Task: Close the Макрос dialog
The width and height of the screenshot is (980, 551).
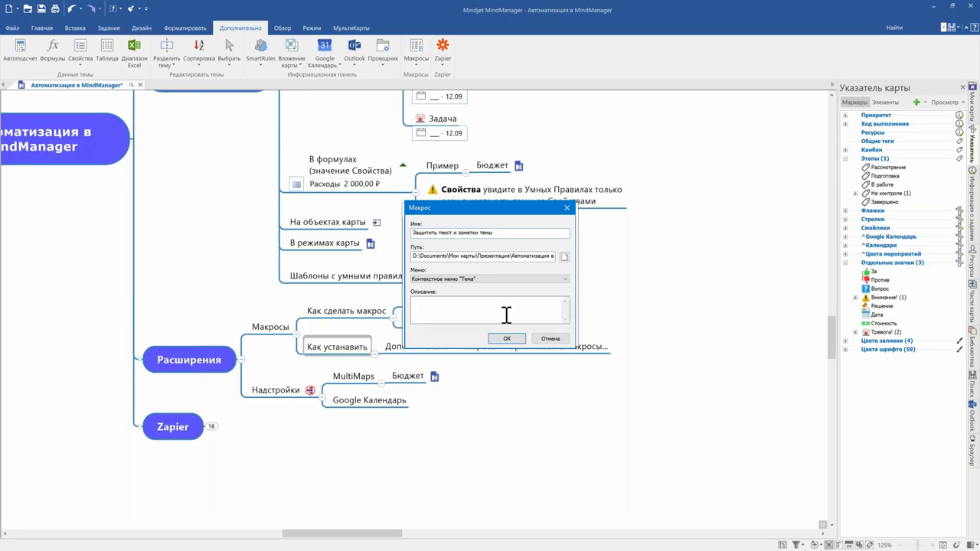Action: [x=567, y=207]
